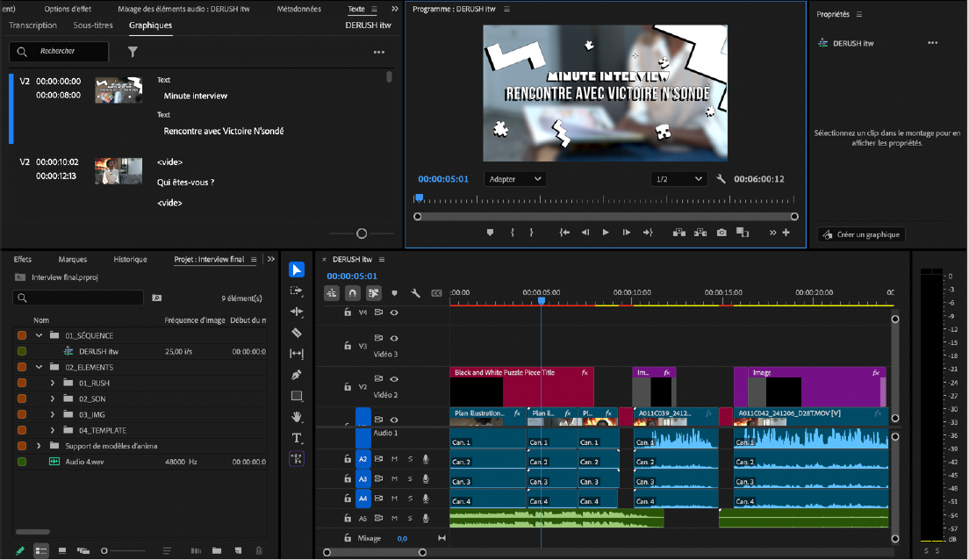The width and height of the screenshot is (969, 560).
Task: Hide Vidéo 2 track output eye
Action: 394,381
